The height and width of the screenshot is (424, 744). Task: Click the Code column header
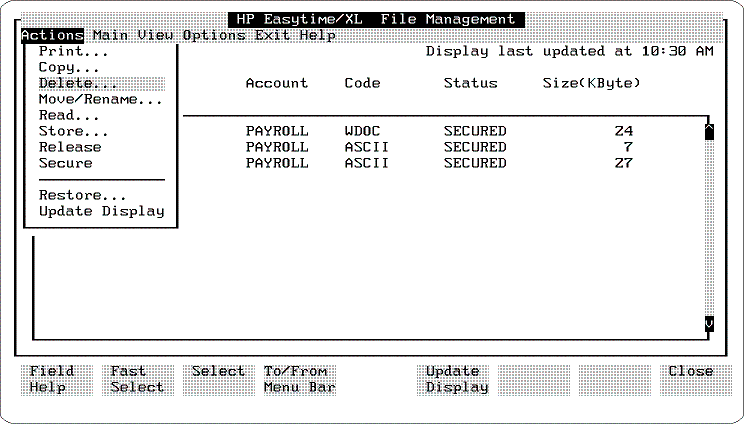(363, 83)
